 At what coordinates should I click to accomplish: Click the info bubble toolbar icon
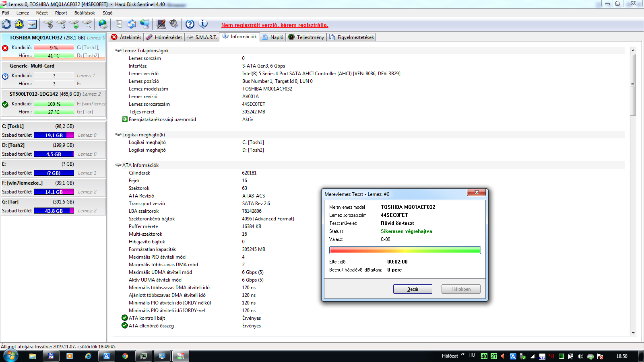click(x=203, y=24)
